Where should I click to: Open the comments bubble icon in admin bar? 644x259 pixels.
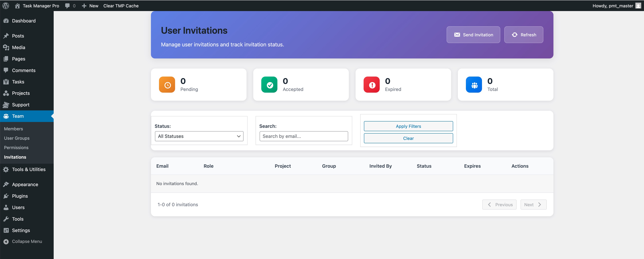[67, 6]
